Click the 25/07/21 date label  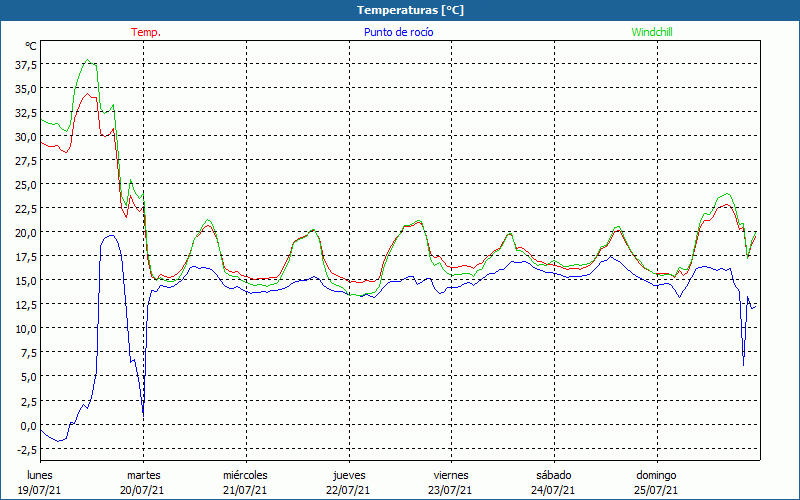(656, 490)
